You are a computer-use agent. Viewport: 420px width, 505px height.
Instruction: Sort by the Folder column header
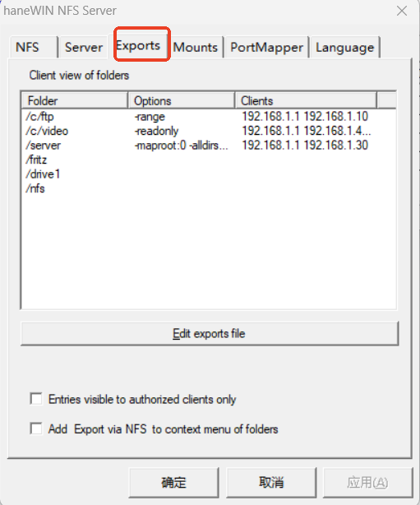coord(75,100)
